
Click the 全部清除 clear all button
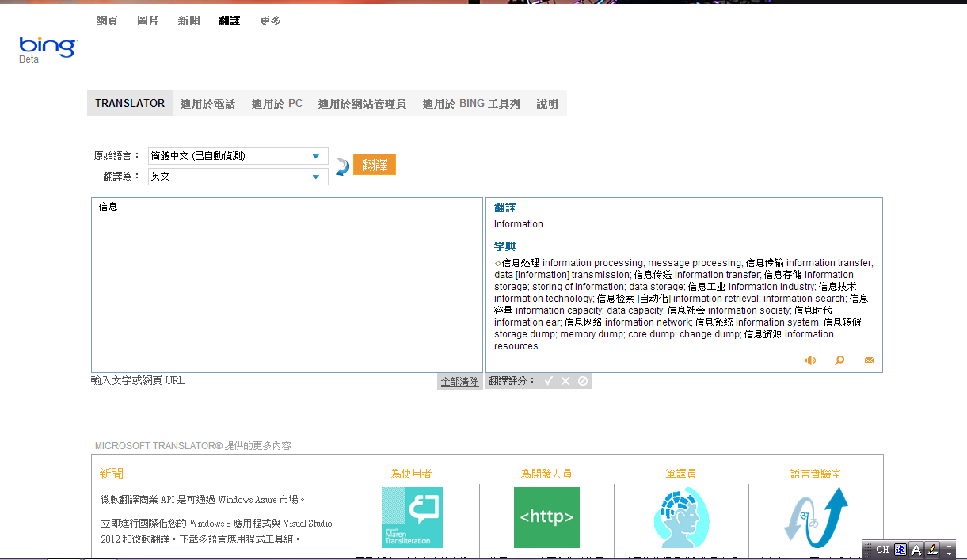pyautogui.click(x=459, y=382)
